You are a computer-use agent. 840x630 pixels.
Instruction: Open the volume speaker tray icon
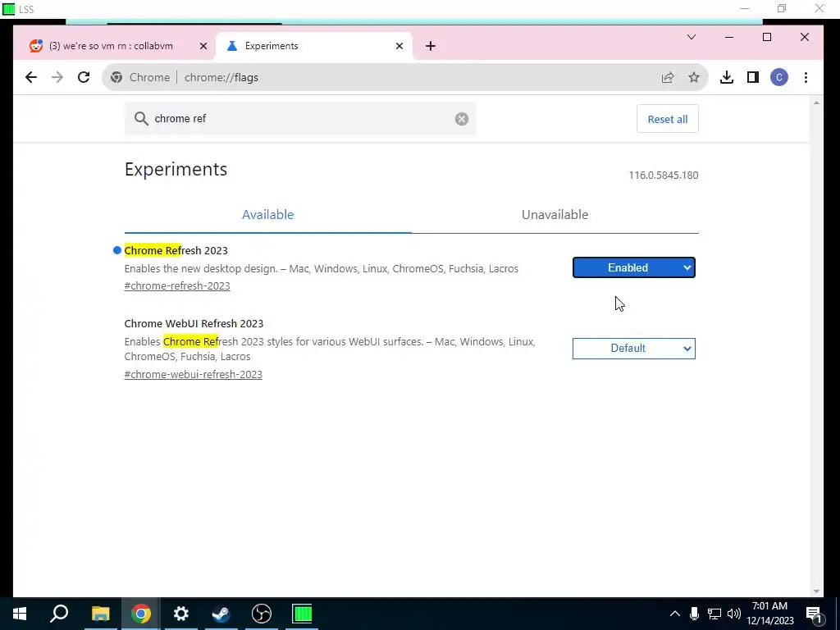pyautogui.click(x=734, y=614)
